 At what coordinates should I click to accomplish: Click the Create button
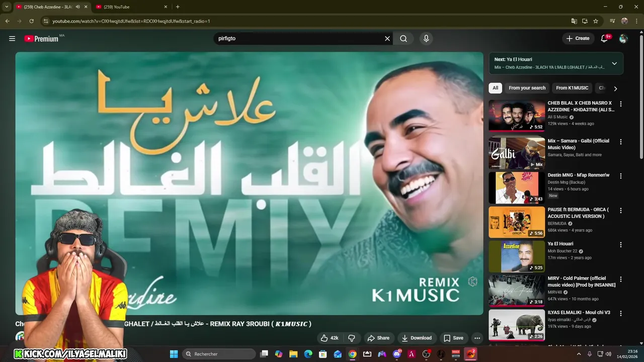(578, 38)
